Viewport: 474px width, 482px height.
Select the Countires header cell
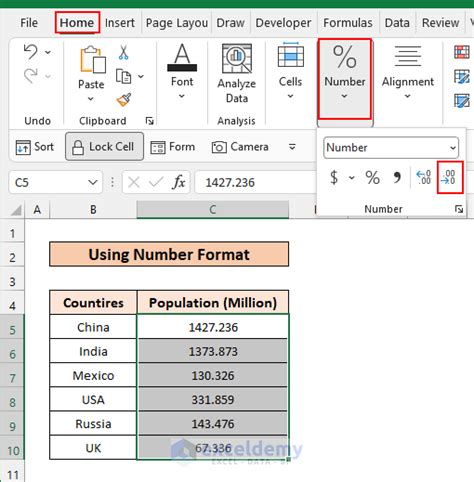pyautogui.click(x=93, y=303)
